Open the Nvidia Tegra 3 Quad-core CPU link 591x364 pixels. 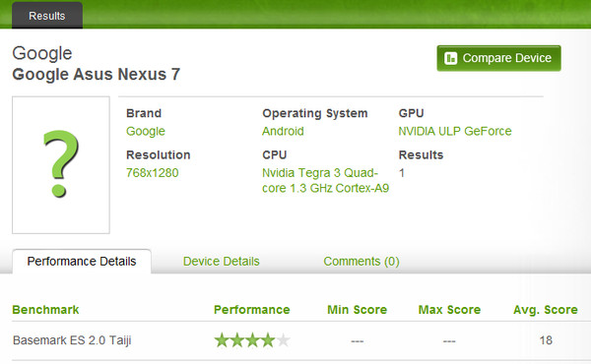325,180
